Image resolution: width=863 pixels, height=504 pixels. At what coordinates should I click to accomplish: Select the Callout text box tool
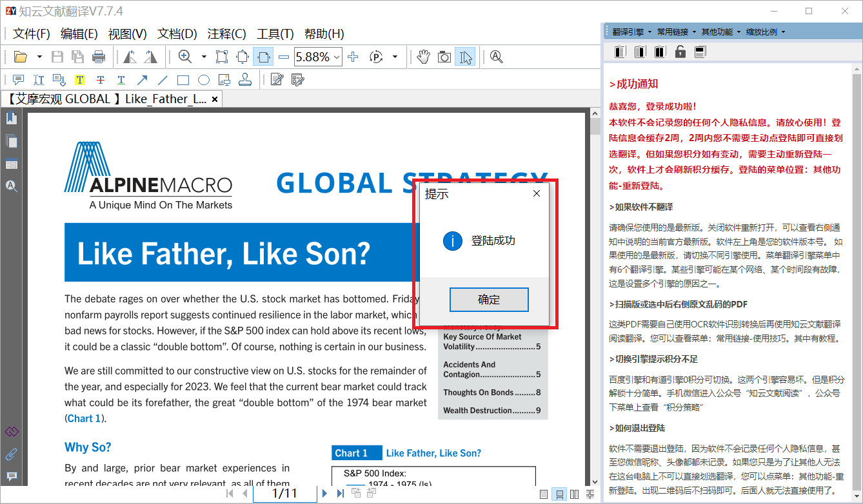[59, 80]
